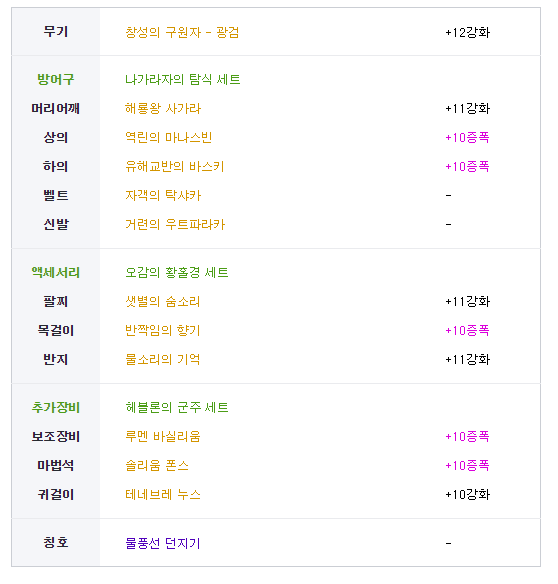Open 물소리의 기억 ring item

pyautogui.click(x=162, y=359)
